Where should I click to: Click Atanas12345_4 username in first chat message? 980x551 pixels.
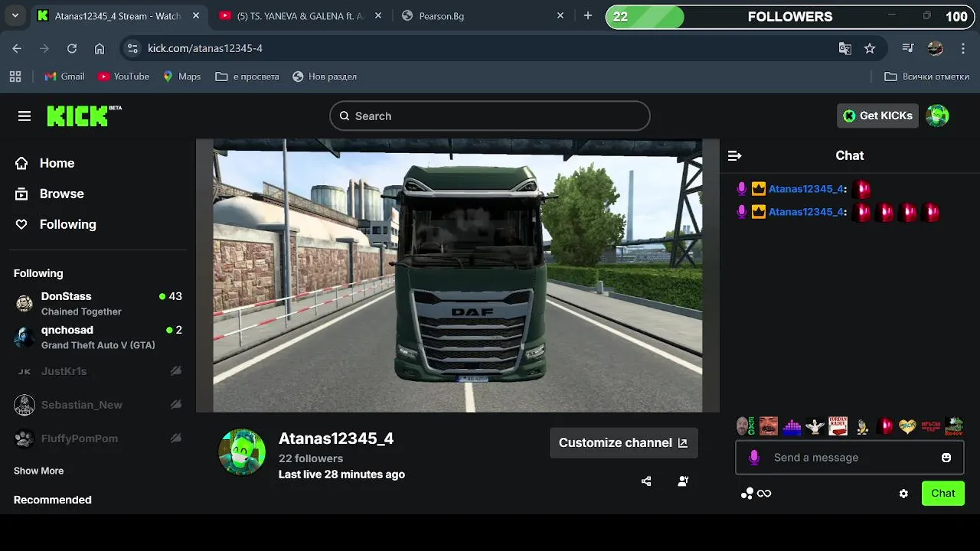click(x=806, y=189)
